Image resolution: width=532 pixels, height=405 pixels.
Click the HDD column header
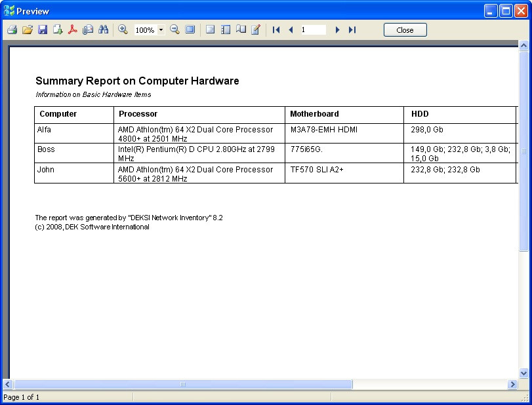[460, 115]
